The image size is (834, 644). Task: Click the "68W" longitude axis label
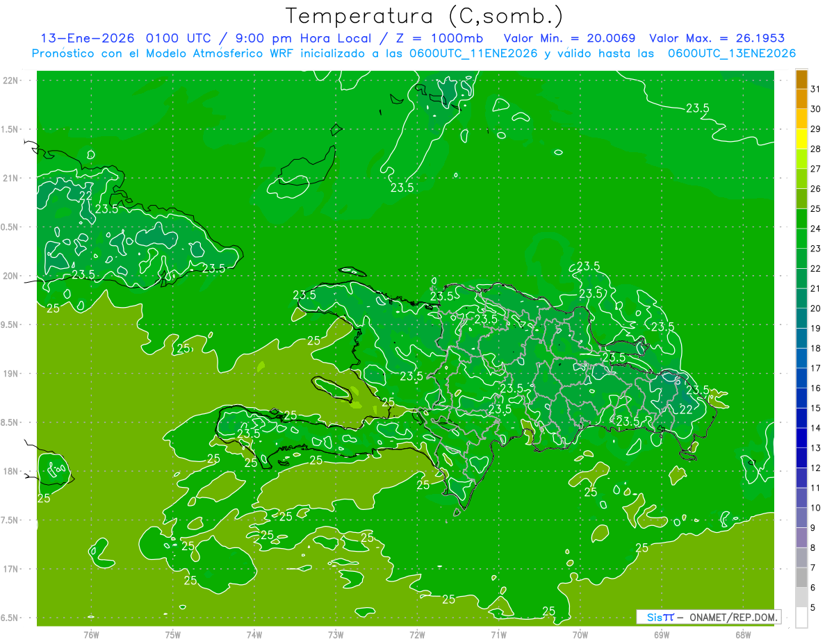point(743,634)
